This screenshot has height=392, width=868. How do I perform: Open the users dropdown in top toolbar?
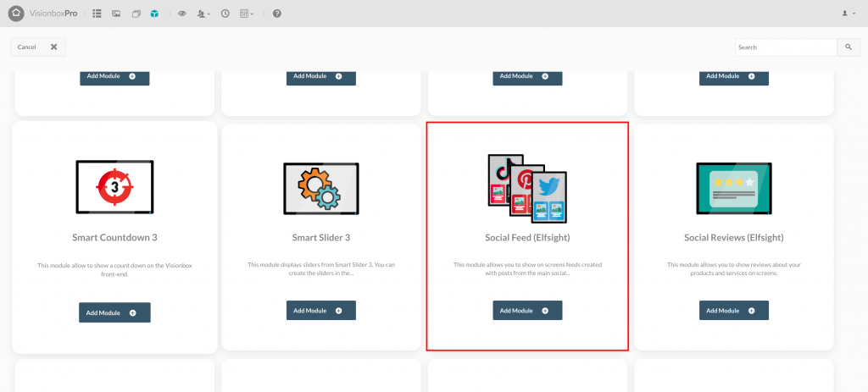[x=203, y=14]
